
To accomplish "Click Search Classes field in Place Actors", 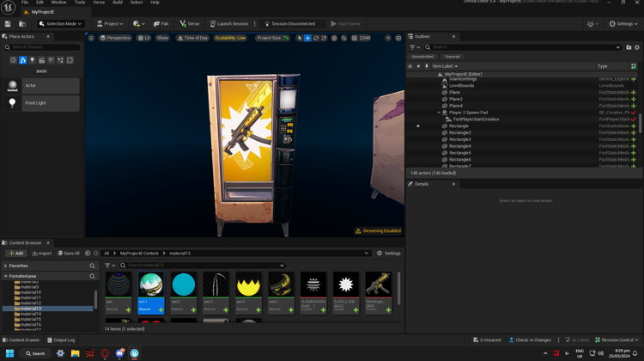I will point(42,47).
